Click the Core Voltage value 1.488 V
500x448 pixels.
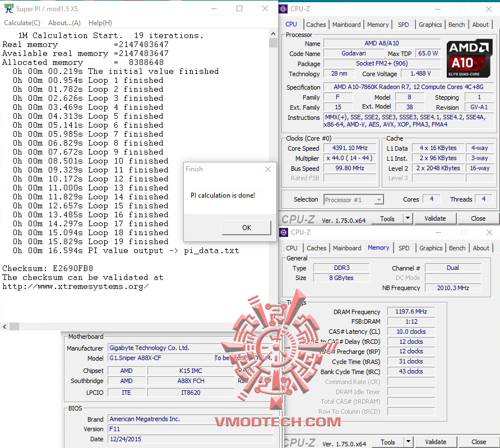(420, 73)
